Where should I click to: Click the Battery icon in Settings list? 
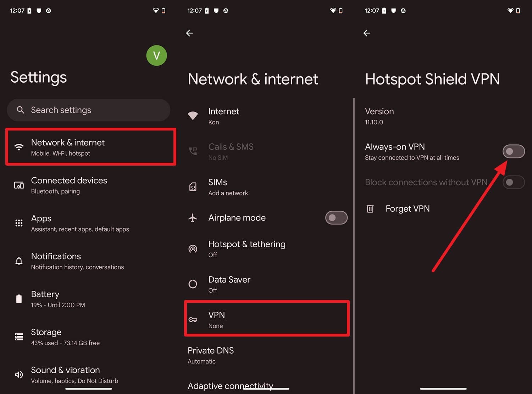(x=19, y=299)
